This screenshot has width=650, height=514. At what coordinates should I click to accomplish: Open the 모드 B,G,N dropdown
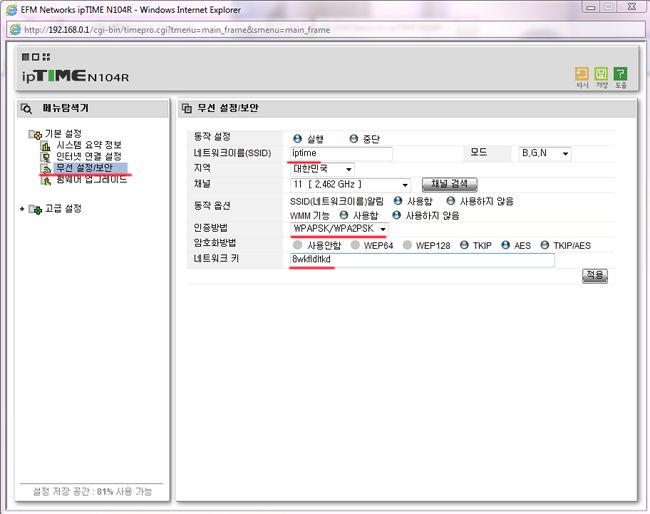click(545, 153)
